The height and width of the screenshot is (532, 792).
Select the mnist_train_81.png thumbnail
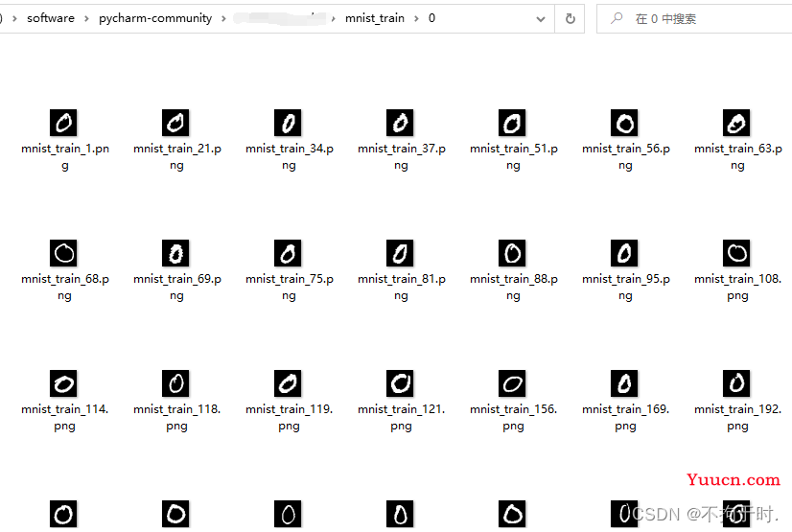pos(400,253)
